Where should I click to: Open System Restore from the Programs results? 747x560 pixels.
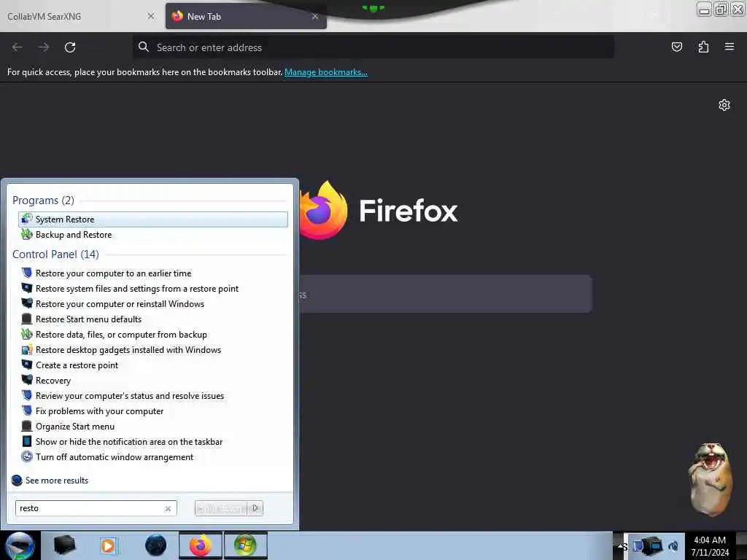[153, 219]
